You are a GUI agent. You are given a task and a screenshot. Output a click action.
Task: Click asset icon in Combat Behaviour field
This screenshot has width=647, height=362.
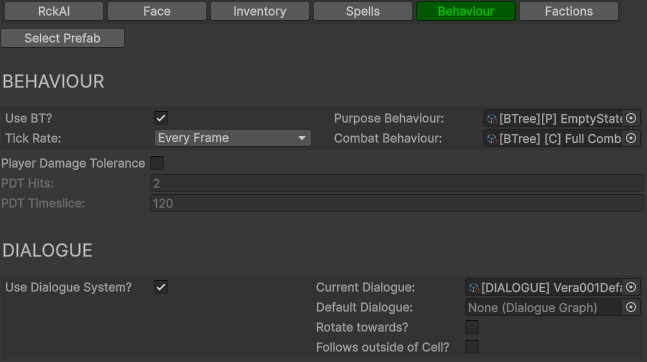[492, 139]
